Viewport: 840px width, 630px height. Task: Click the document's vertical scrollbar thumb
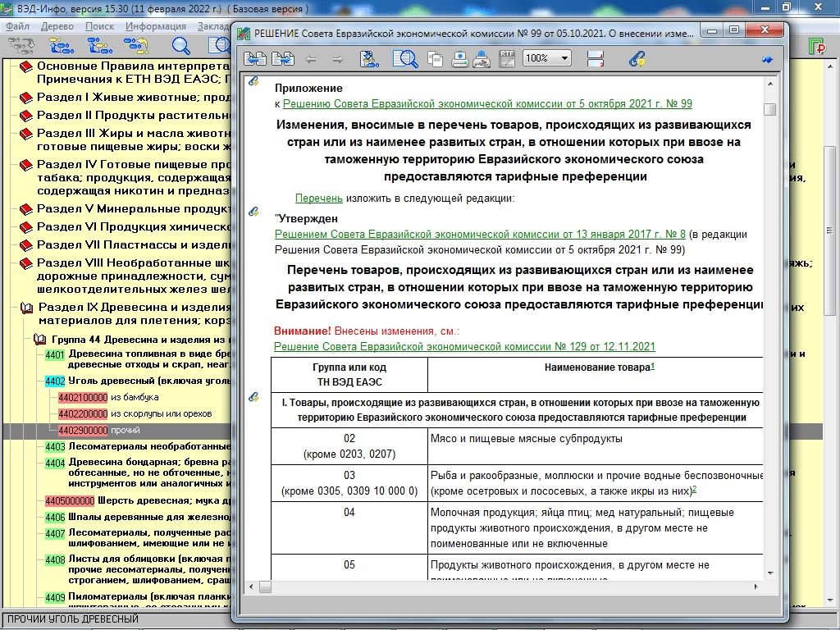click(x=769, y=109)
